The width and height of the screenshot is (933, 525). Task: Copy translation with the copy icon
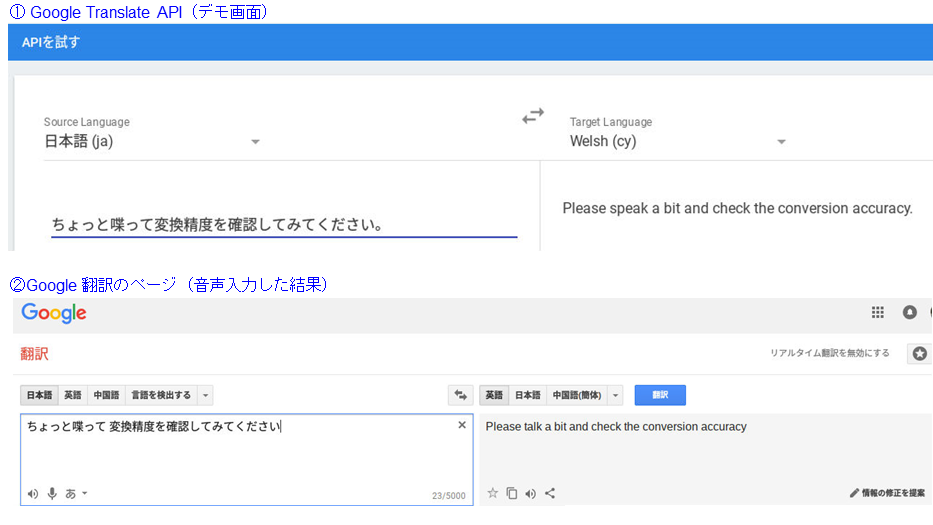coord(512,493)
